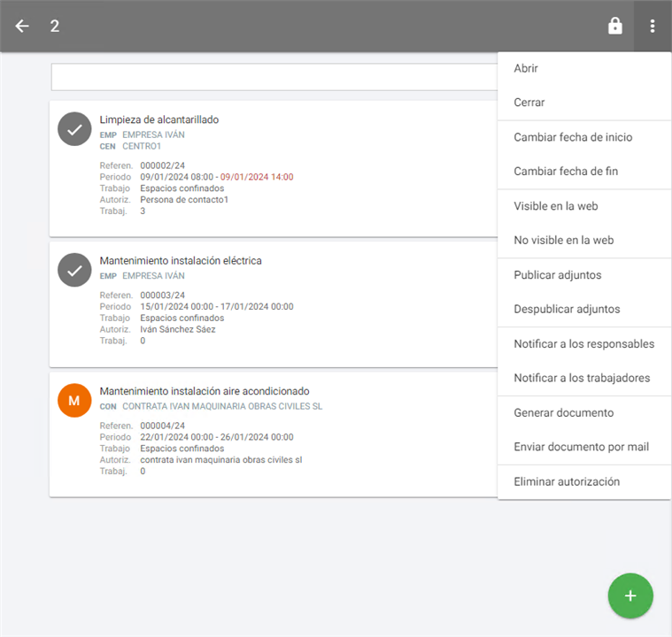
Task: Open the three-dot overflow menu
Action: (653, 26)
